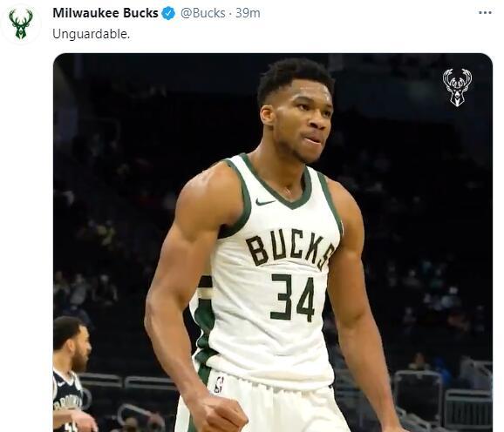Viewport: 504px width, 432px height.
Task: Open the 39m tweet timestamp
Action: point(248,13)
